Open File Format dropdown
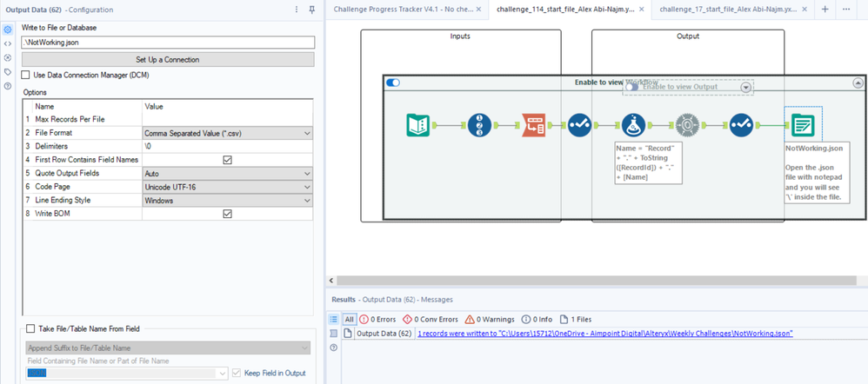Image resolution: width=868 pixels, height=384 pixels. pyautogui.click(x=307, y=133)
